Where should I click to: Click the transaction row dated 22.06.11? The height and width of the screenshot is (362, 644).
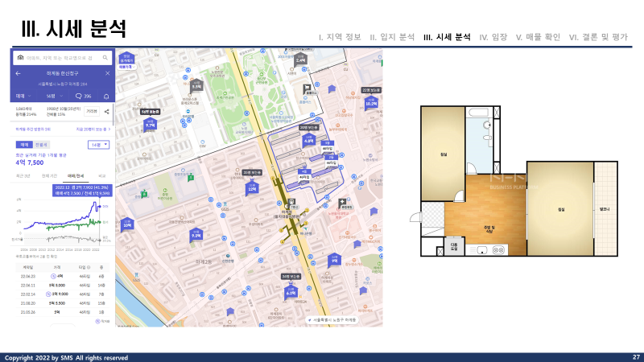coord(61,286)
